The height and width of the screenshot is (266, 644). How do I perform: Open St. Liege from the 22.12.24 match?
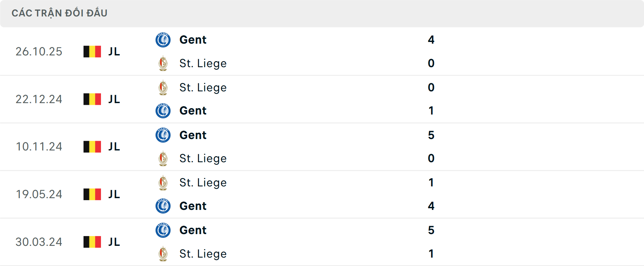(x=203, y=87)
